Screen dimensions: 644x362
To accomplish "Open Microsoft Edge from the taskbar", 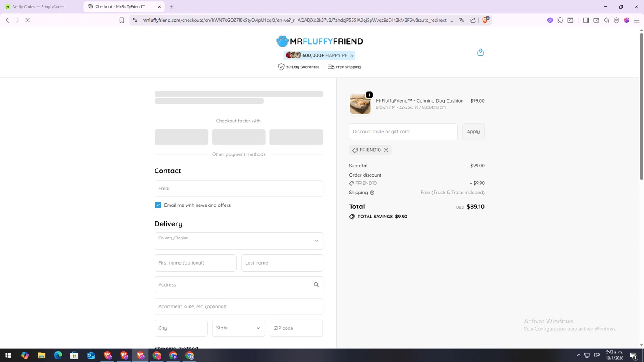I will pos(58,355).
